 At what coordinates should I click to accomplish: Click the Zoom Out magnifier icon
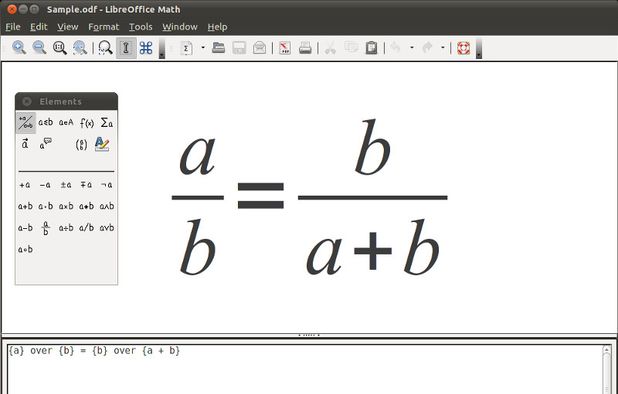coord(39,48)
